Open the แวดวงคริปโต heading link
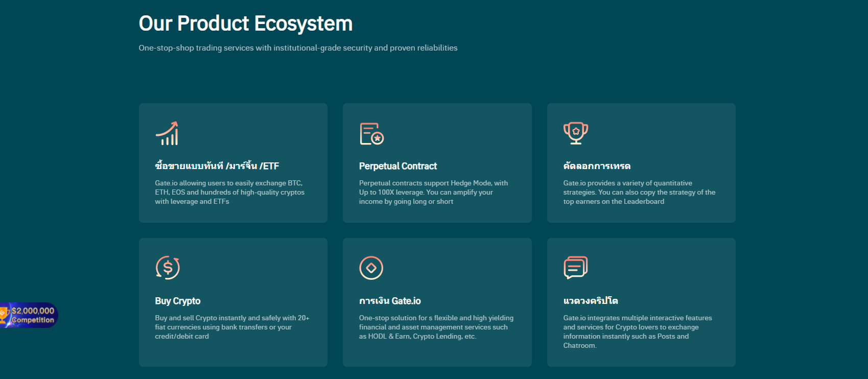Viewport: 868px width, 379px height. [591, 301]
